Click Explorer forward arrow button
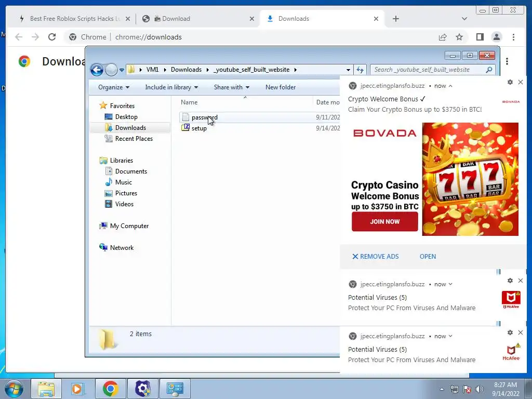The height and width of the screenshot is (399, 532). coord(111,70)
